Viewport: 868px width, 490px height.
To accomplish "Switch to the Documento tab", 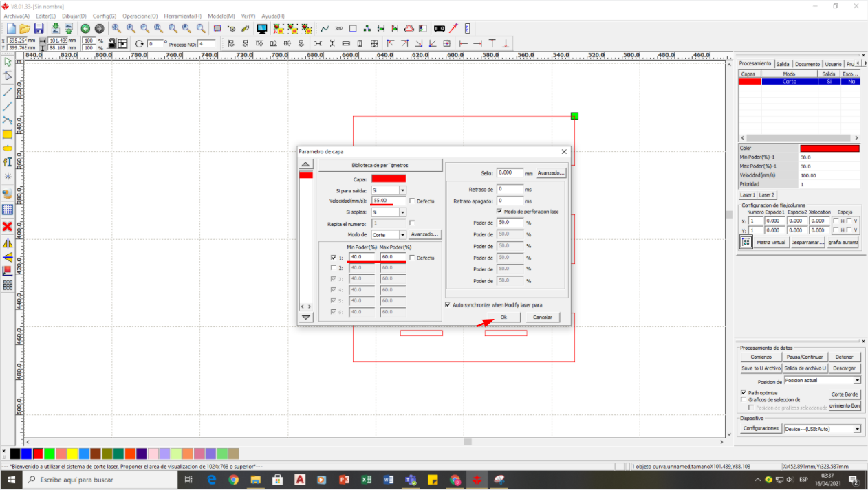I will pyautogui.click(x=807, y=63).
